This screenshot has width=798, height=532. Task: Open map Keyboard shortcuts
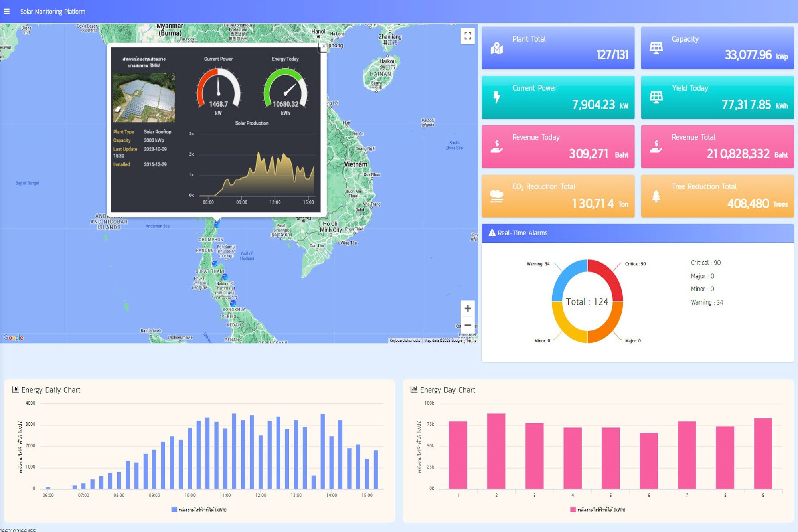pyautogui.click(x=405, y=340)
